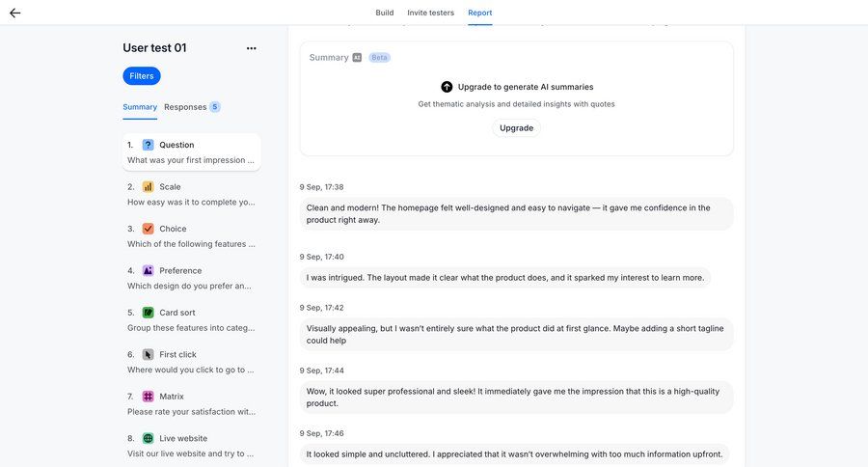Click the Filters button
Viewport: 868px width, 467px height.
tap(142, 76)
